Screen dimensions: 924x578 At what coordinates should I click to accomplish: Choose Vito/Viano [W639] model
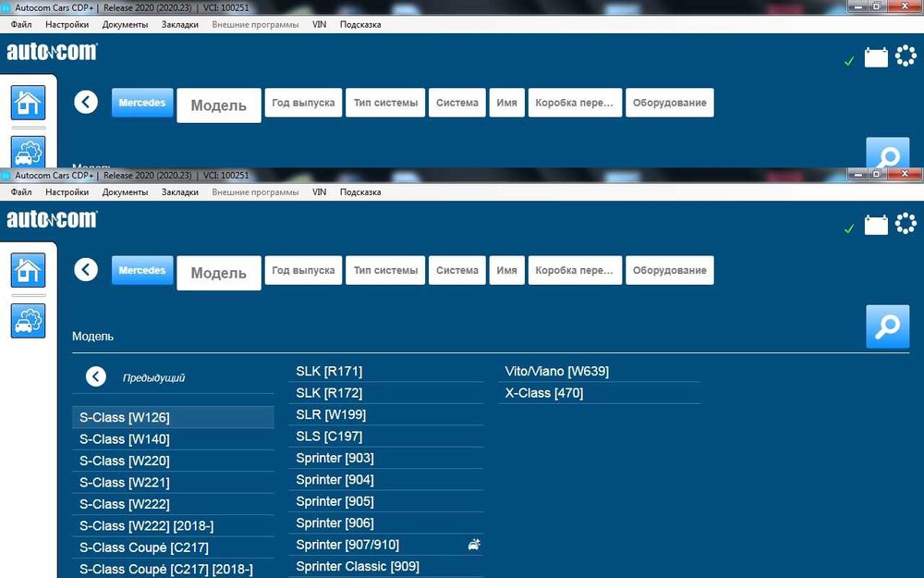pos(600,371)
